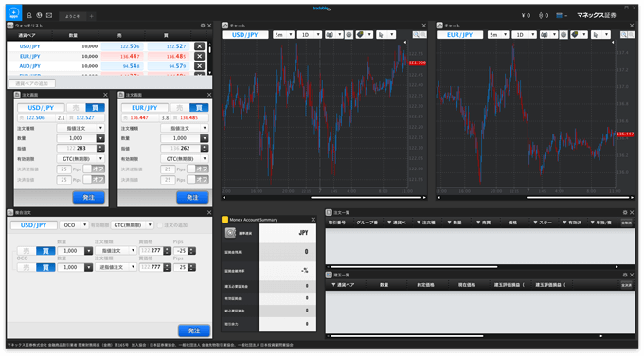Click USD/JPY symbol button on left chart
This screenshot has width=644, height=356.
pyautogui.click(x=245, y=35)
